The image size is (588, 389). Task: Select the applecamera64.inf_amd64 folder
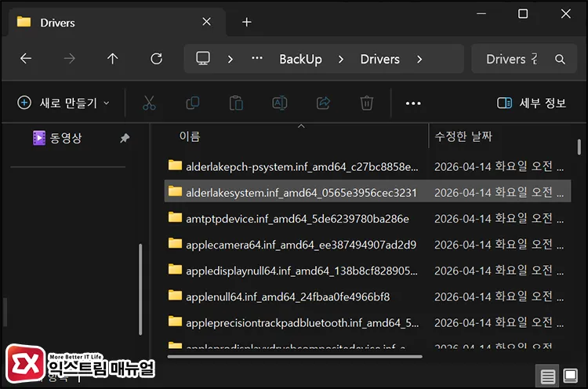pos(368,245)
